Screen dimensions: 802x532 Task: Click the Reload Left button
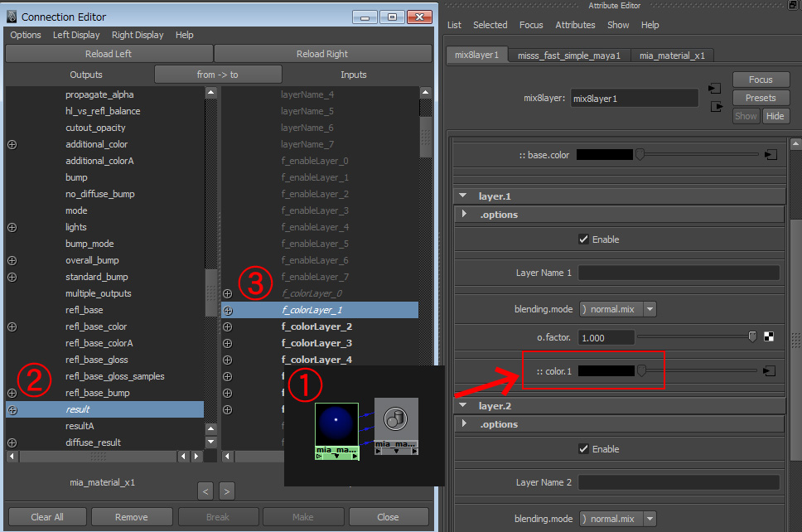(108, 54)
